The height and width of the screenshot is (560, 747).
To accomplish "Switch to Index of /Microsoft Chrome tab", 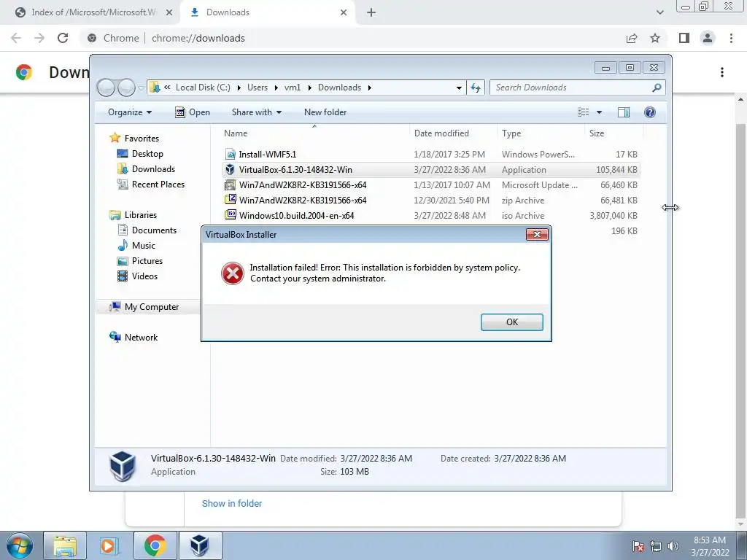I will [x=94, y=12].
